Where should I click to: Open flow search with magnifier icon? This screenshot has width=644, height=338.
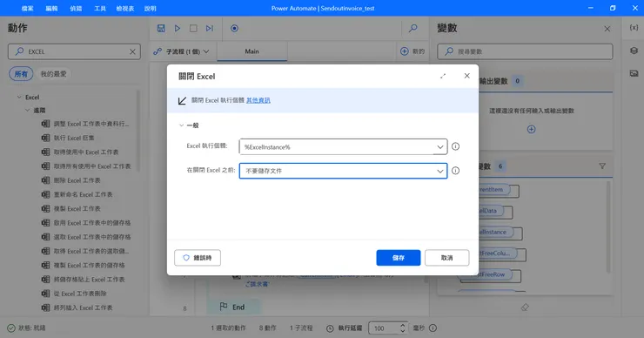point(413,29)
